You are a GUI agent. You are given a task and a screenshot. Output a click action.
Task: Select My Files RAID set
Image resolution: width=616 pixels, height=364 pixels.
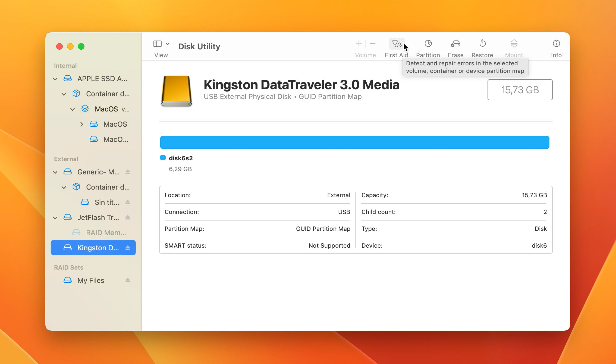93,280
